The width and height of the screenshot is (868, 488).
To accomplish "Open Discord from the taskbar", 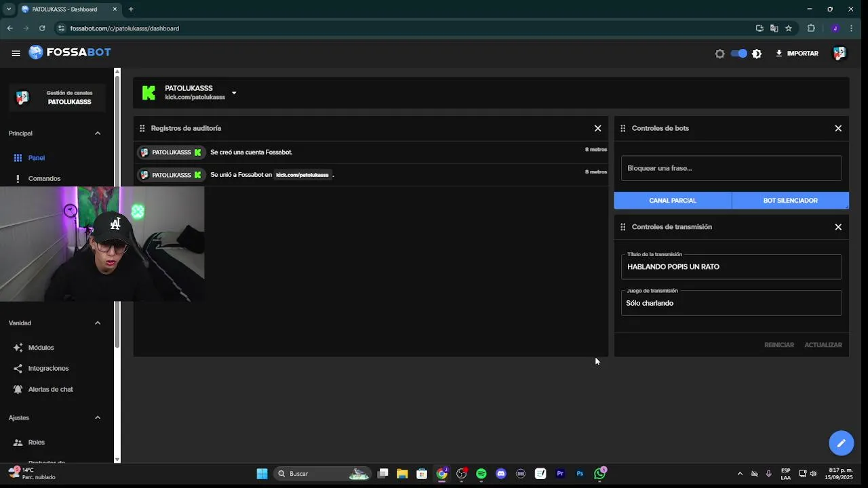I will point(501,474).
